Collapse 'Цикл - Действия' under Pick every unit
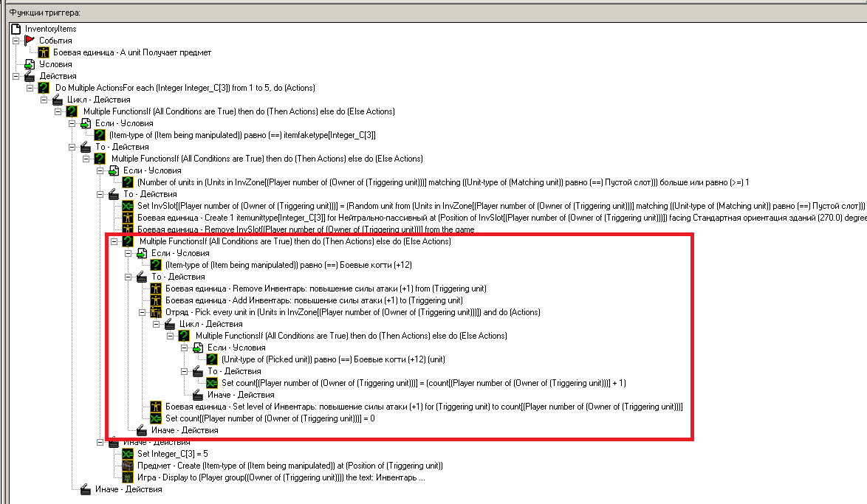This screenshot has width=867, height=504. coord(156,324)
